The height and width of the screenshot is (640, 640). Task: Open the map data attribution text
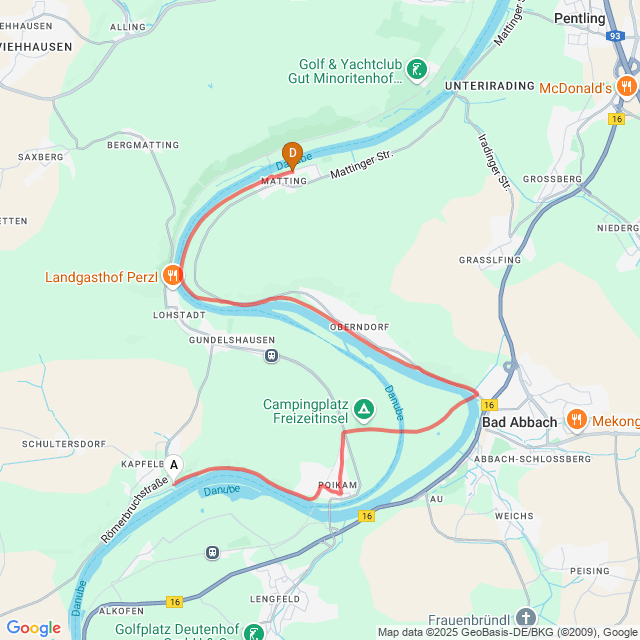(509, 632)
